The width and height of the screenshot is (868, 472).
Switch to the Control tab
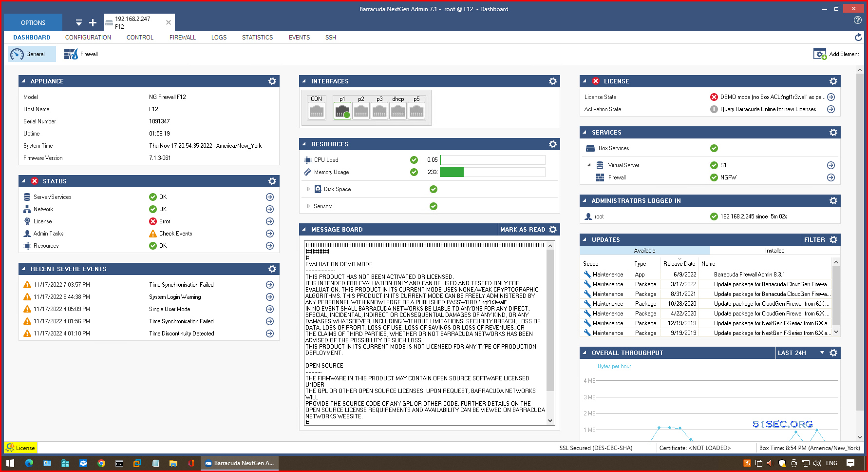click(140, 38)
